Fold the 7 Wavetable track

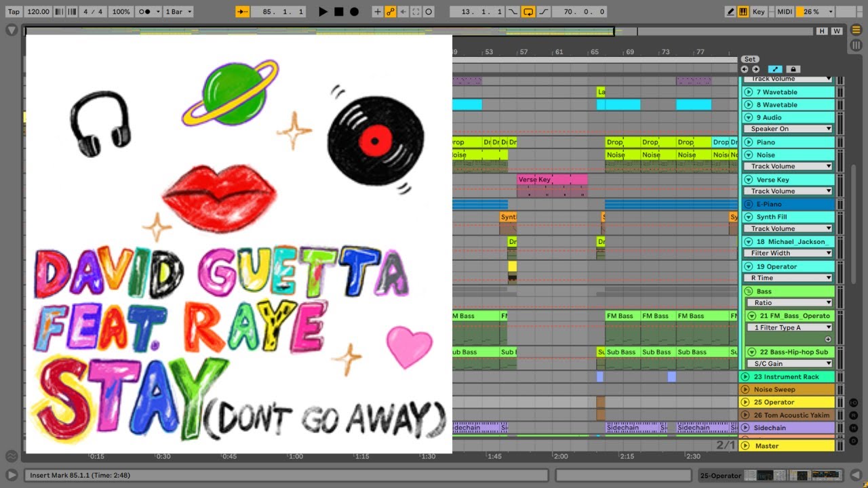pos(749,92)
